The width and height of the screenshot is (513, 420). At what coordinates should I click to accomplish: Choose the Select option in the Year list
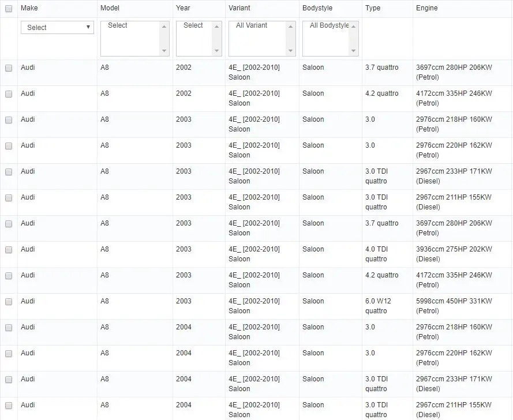[193, 25]
